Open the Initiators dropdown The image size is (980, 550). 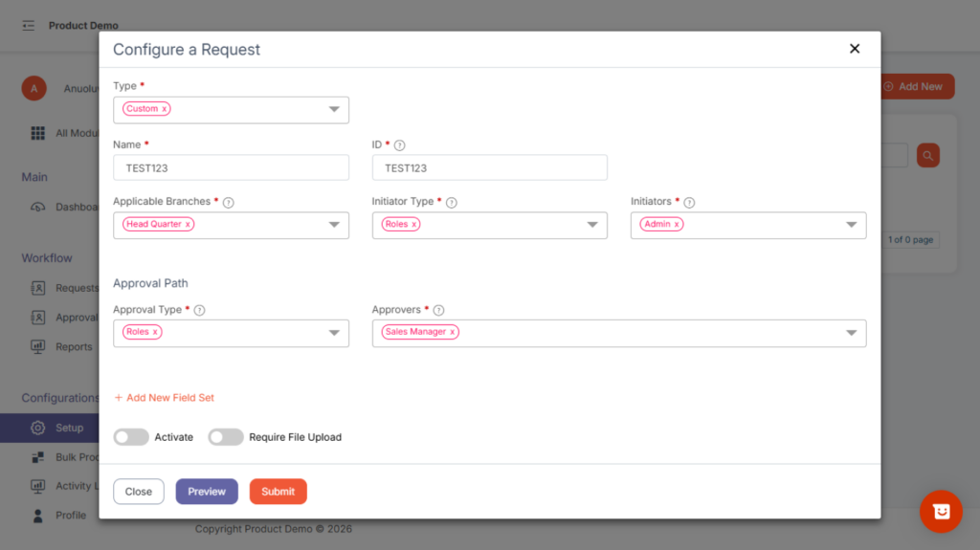click(851, 226)
